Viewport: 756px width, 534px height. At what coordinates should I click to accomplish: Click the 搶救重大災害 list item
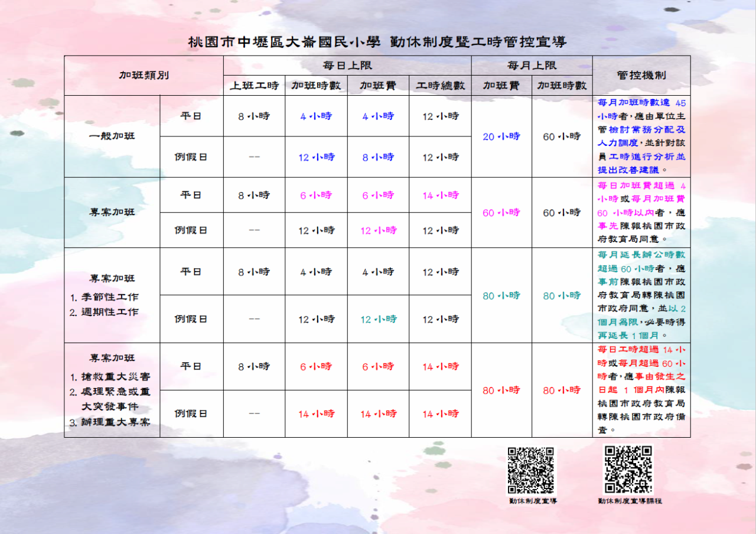[110, 377]
